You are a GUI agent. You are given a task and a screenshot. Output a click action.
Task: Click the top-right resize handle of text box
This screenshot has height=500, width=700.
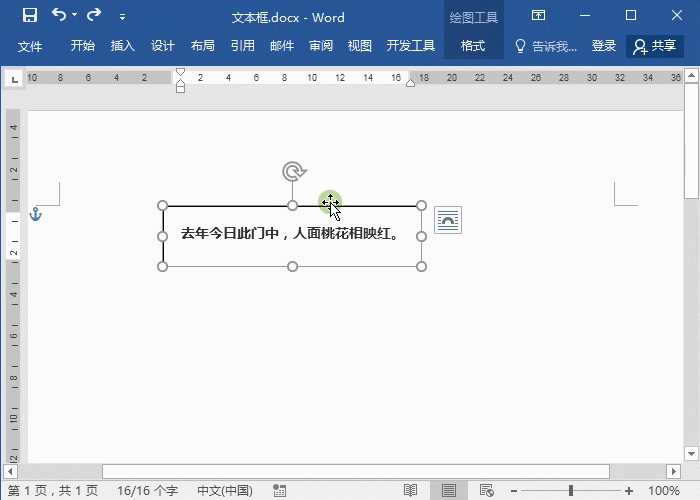tap(421, 205)
